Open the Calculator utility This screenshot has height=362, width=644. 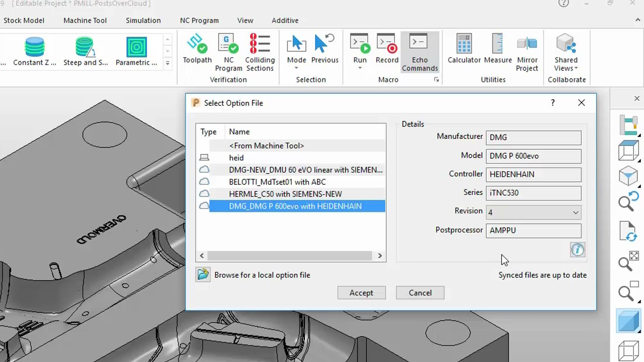[464, 49]
